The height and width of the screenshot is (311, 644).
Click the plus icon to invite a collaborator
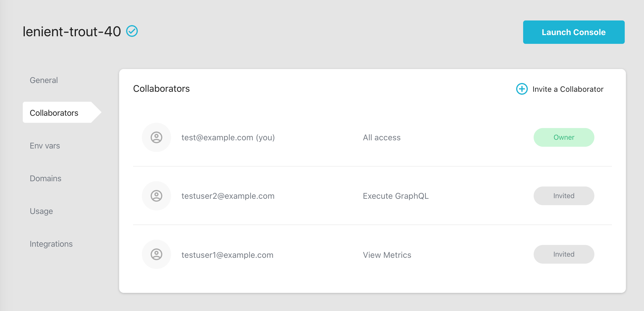coord(522,89)
